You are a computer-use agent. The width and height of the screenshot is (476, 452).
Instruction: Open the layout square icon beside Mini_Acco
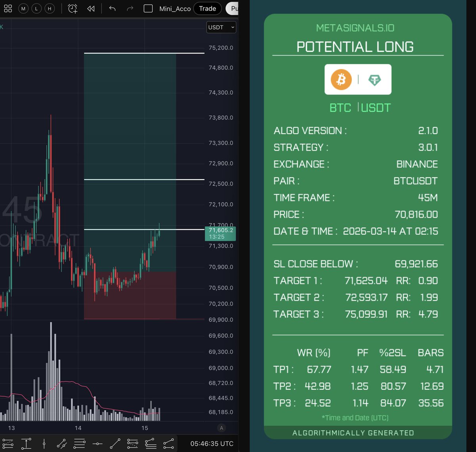(148, 8)
